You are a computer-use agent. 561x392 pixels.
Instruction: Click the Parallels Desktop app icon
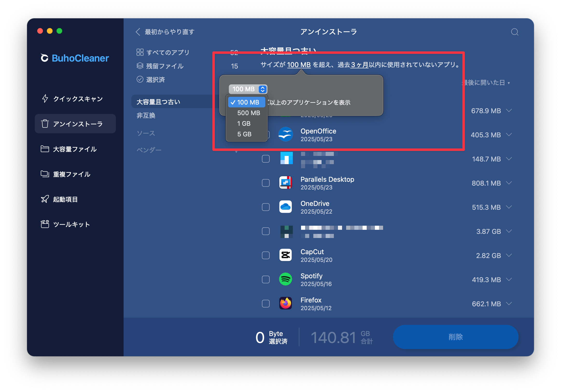(x=285, y=182)
